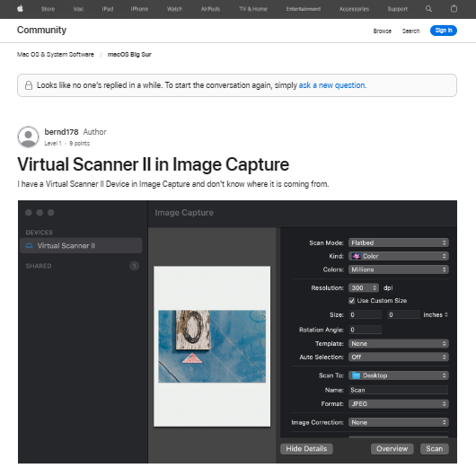Open the Template None dropdown
The width and height of the screenshot is (476, 468).
click(x=398, y=344)
